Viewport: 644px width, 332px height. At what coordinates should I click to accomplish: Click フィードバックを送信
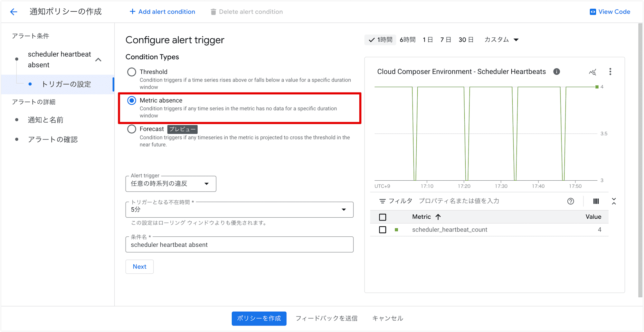pyautogui.click(x=327, y=318)
